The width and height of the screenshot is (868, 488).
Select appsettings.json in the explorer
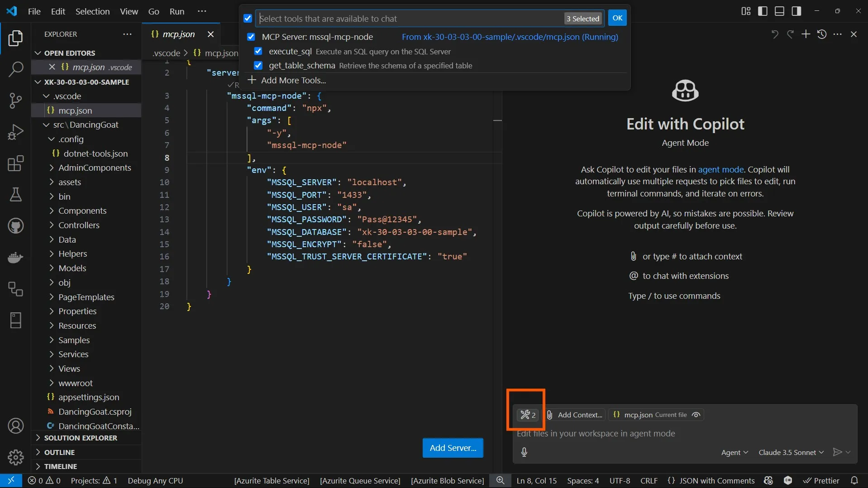click(x=89, y=397)
